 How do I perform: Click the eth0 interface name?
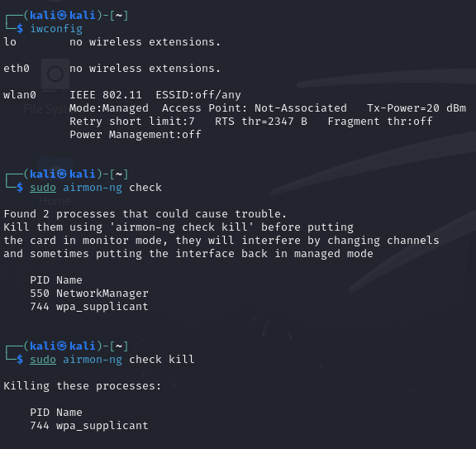(x=17, y=69)
